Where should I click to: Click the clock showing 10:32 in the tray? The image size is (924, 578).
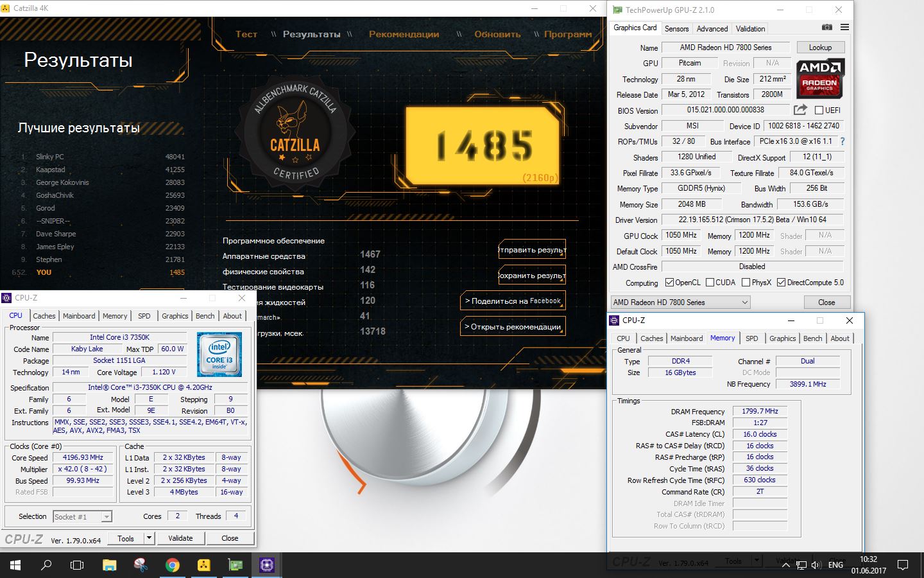[x=868, y=559]
